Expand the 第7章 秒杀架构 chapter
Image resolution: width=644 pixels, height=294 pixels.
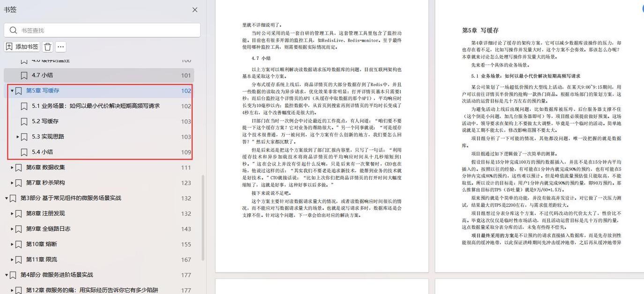[x=12, y=183]
